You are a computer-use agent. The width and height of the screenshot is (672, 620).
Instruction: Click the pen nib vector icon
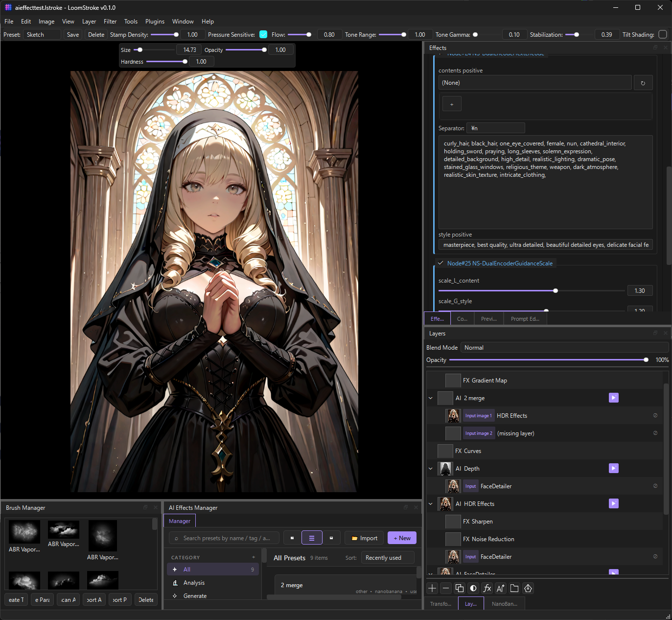(x=528, y=588)
